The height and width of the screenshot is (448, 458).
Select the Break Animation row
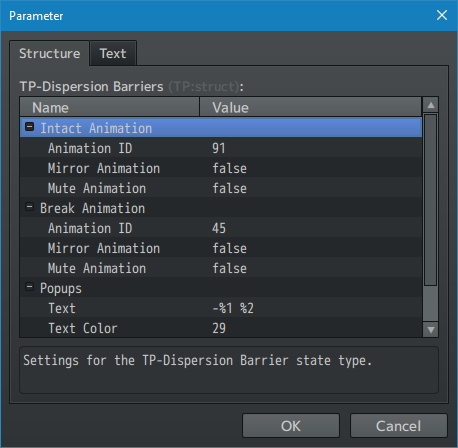click(x=221, y=207)
